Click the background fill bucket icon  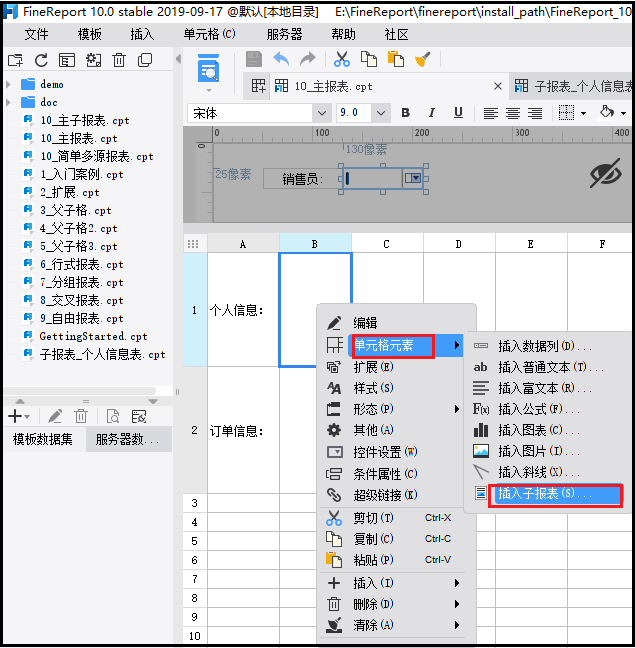tap(606, 112)
